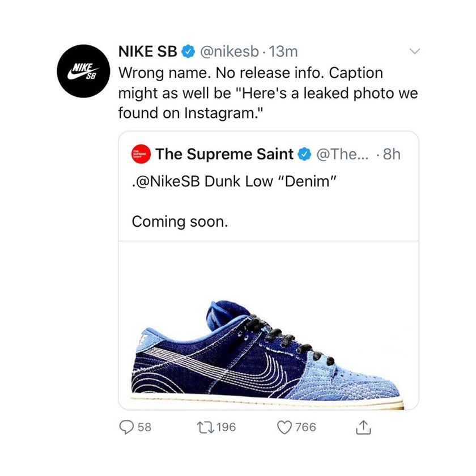This screenshot has height=476, width=476.
Task: Open the 8h timestamp on quoted tweet
Action: [x=392, y=154]
